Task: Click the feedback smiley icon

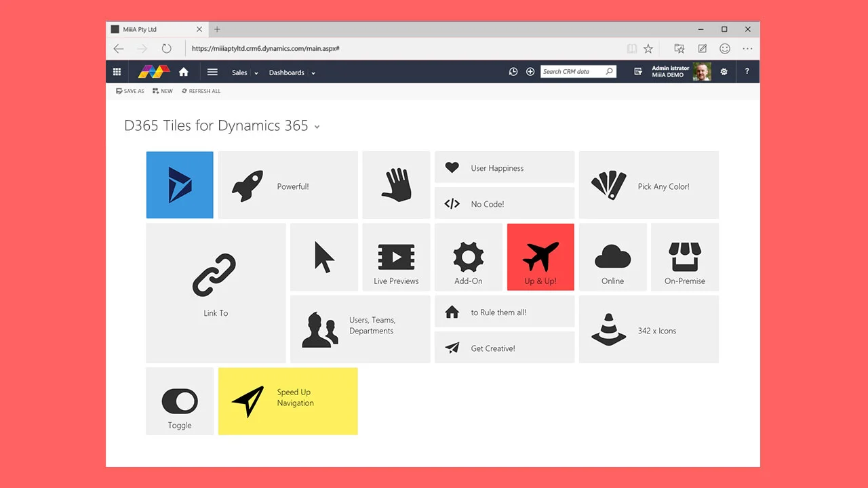Action: click(x=725, y=49)
